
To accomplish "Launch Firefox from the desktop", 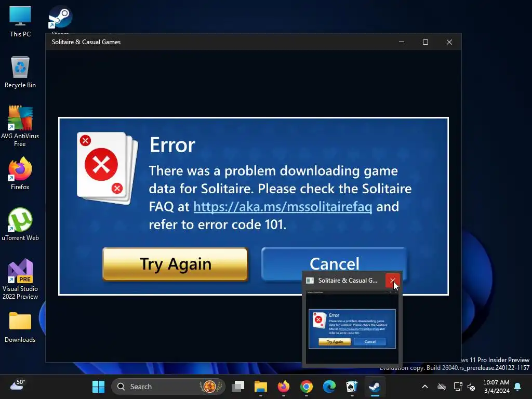I will [20, 174].
